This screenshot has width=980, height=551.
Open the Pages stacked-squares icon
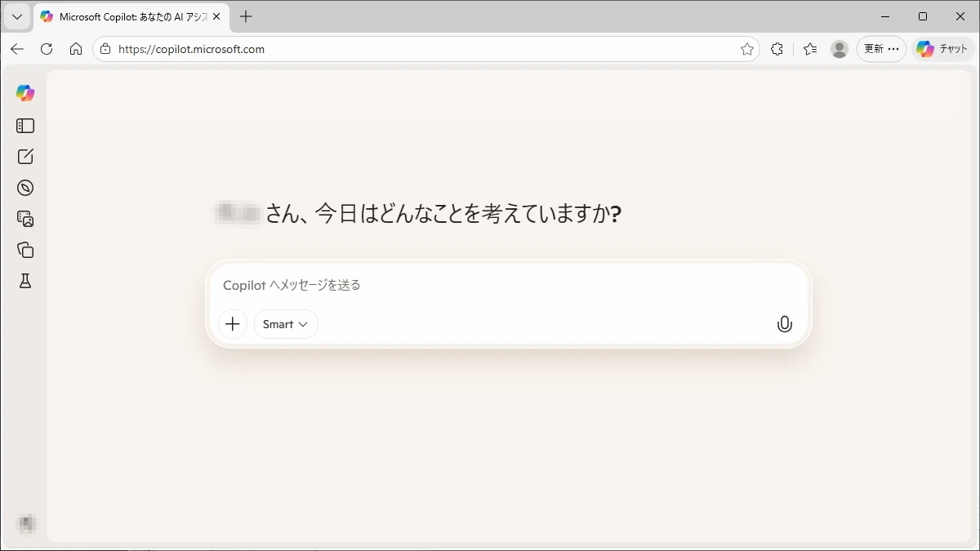(x=25, y=250)
